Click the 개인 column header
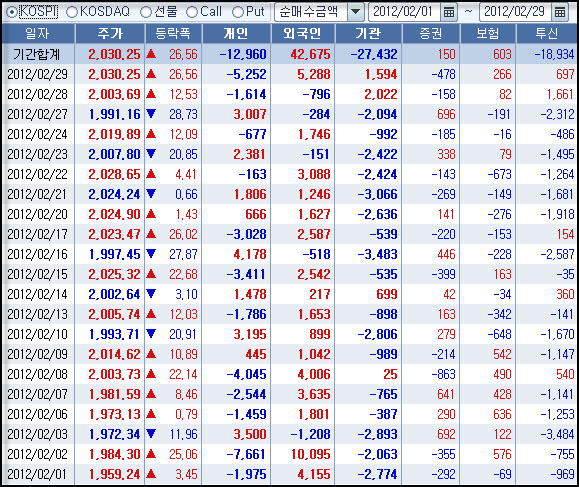The width and height of the screenshot is (579, 487). tap(236, 34)
